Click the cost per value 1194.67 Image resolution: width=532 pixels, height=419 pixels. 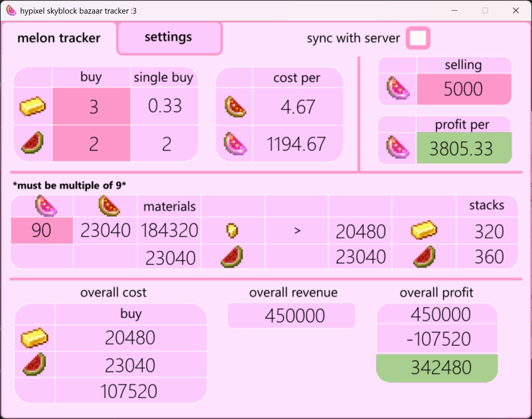coord(296,144)
